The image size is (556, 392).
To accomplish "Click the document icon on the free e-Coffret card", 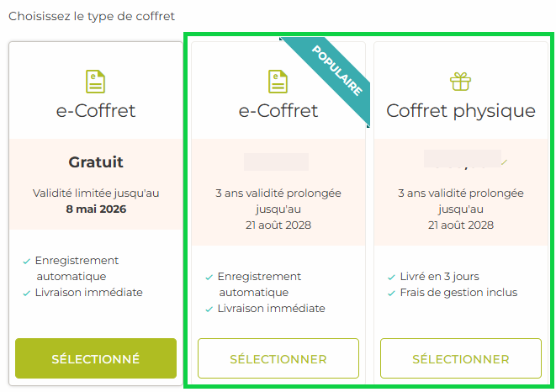I will click(x=96, y=82).
